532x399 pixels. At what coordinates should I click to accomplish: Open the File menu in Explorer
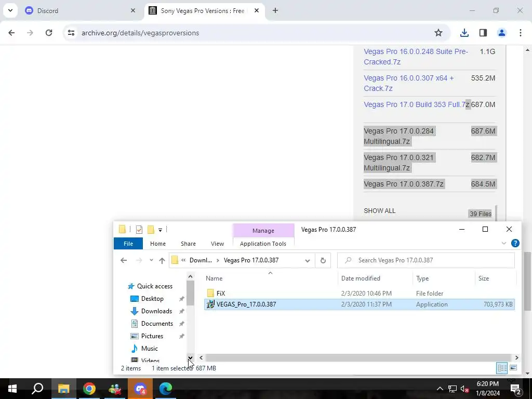(128, 244)
